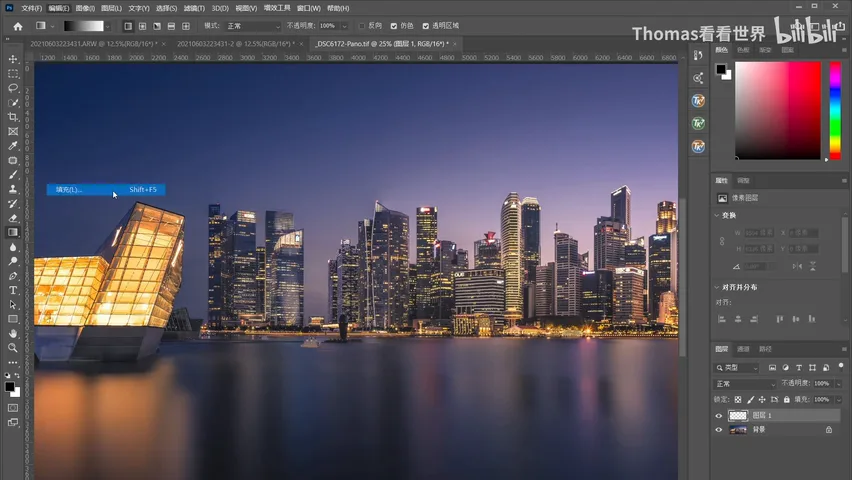Click the 图层 1 layer thumbnail
The image size is (852, 480).
[x=738, y=416]
